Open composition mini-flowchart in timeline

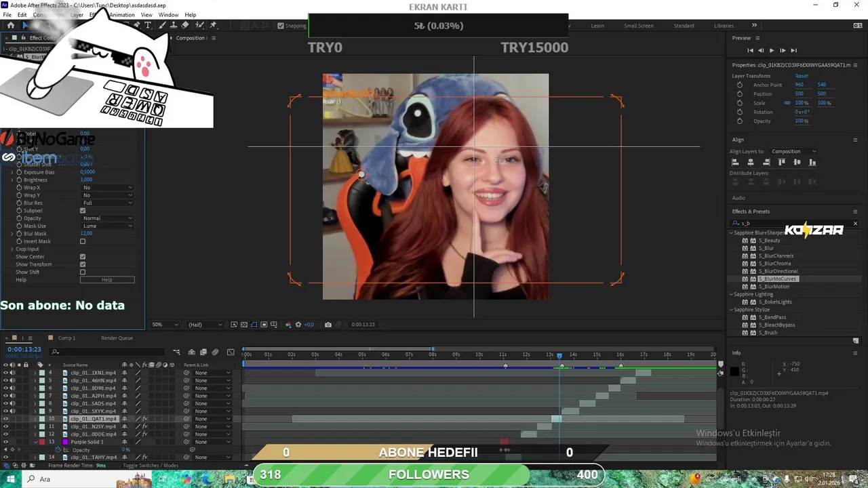(176, 352)
